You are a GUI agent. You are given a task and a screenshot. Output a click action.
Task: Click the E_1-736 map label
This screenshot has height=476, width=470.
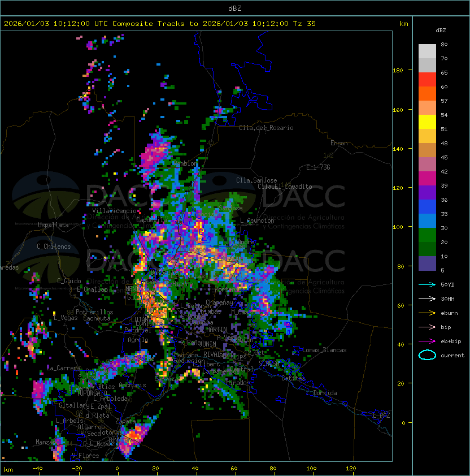[x=318, y=167]
